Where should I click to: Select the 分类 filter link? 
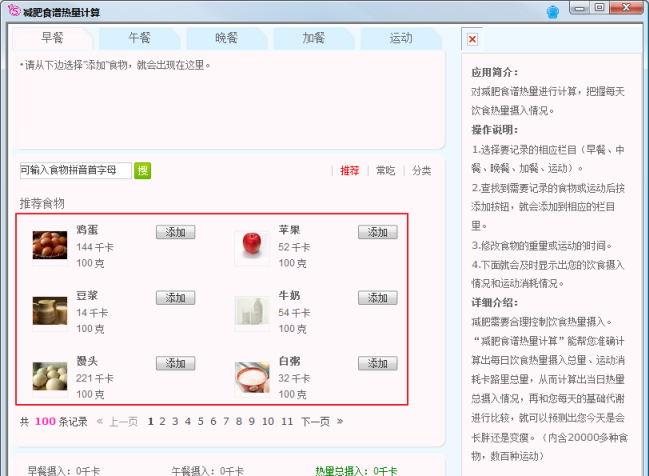(x=421, y=171)
